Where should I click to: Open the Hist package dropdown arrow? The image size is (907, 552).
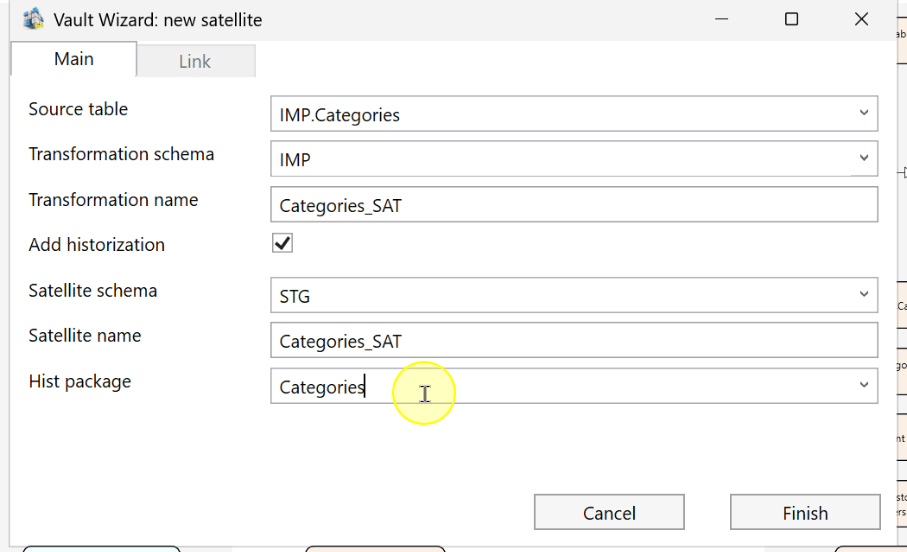[x=864, y=385]
